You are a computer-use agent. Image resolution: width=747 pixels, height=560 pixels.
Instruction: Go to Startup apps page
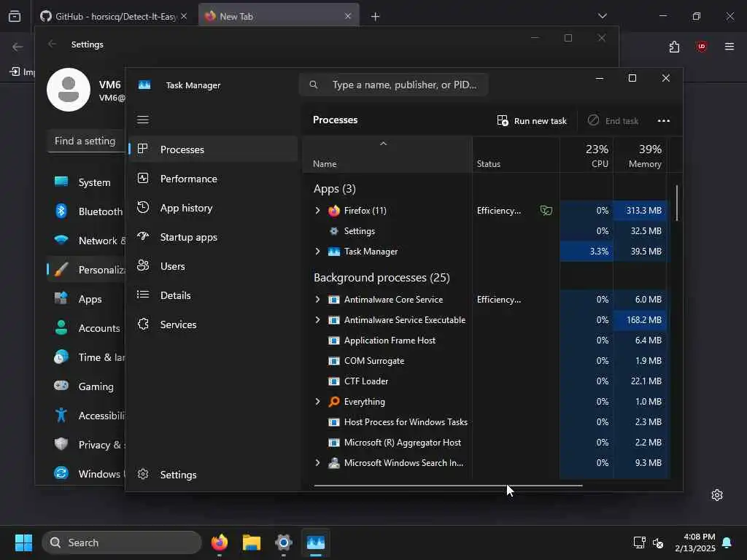(x=213, y=237)
